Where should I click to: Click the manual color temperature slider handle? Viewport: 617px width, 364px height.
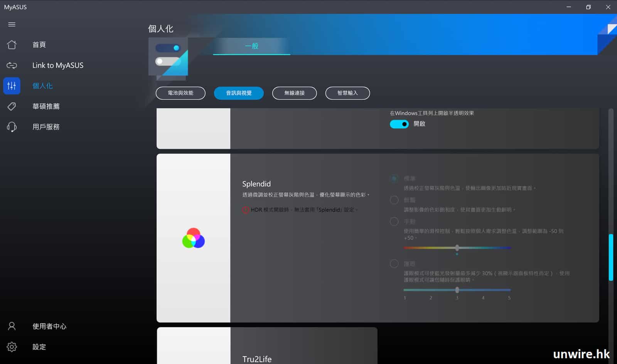pyautogui.click(x=457, y=248)
